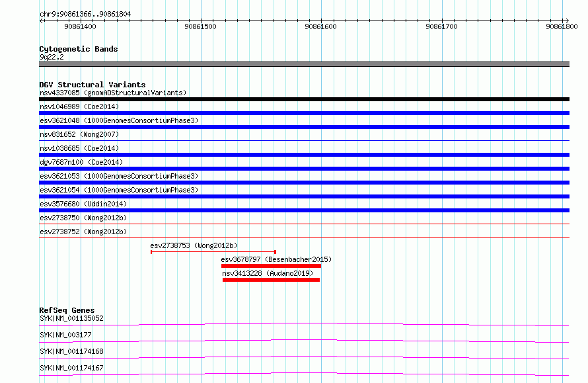Click the magenta line of SYK|NM_001174168
Viewport: 588px width, 383px height.
point(304,357)
